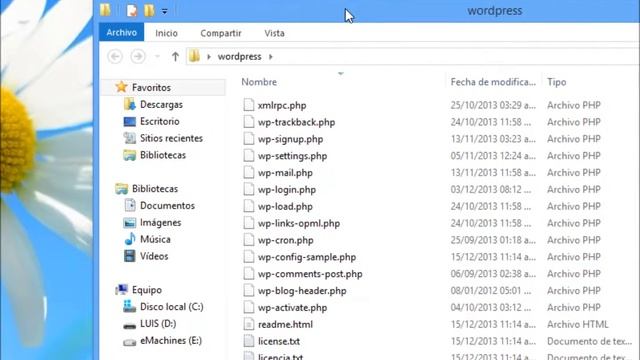This screenshot has height=360, width=640.
Task: Open Sitios recientes in the sidebar
Action: (171, 138)
